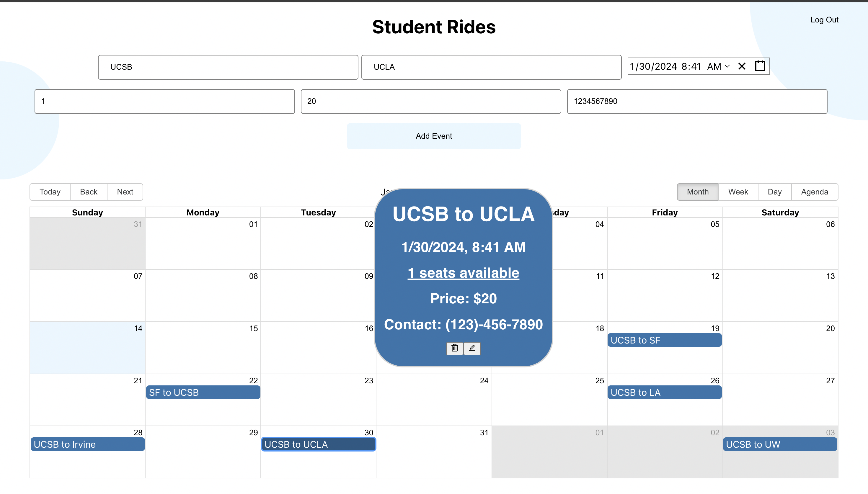
Task: Select the SF to UCSB ride
Action: point(203,392)
